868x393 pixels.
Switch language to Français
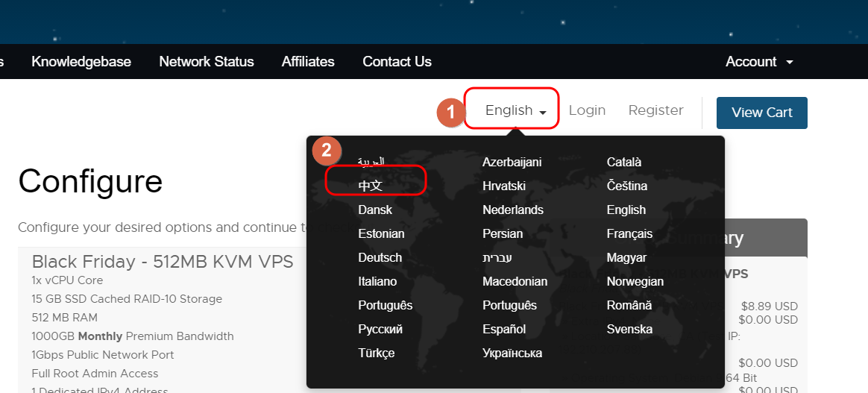(629, 233)
